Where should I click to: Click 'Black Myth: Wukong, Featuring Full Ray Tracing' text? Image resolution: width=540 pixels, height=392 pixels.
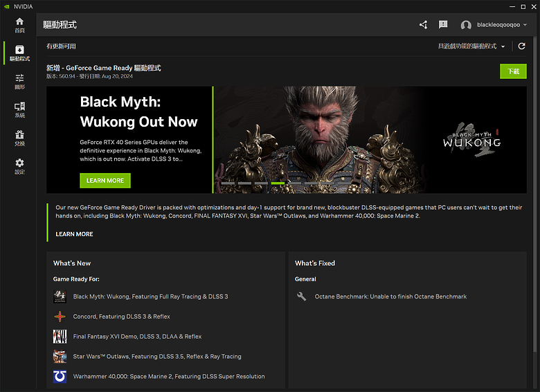click(x=150, y=296)
